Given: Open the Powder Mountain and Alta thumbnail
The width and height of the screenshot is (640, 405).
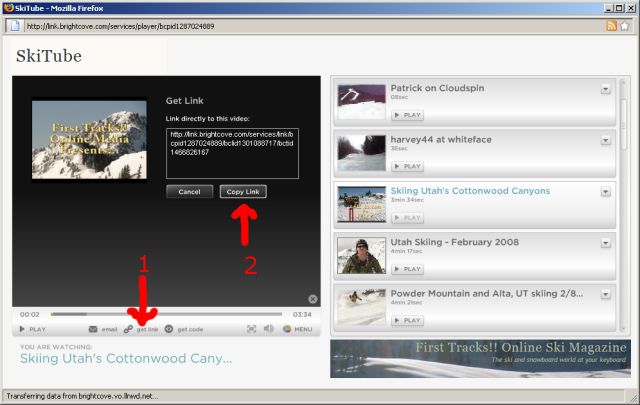Looking at the screenshot, I should point(362,307).
